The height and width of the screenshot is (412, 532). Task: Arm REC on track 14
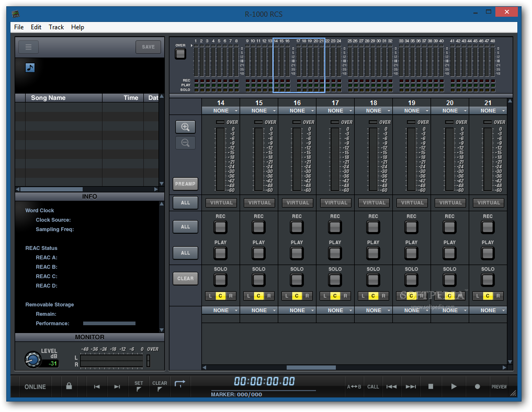coord(220,227)
